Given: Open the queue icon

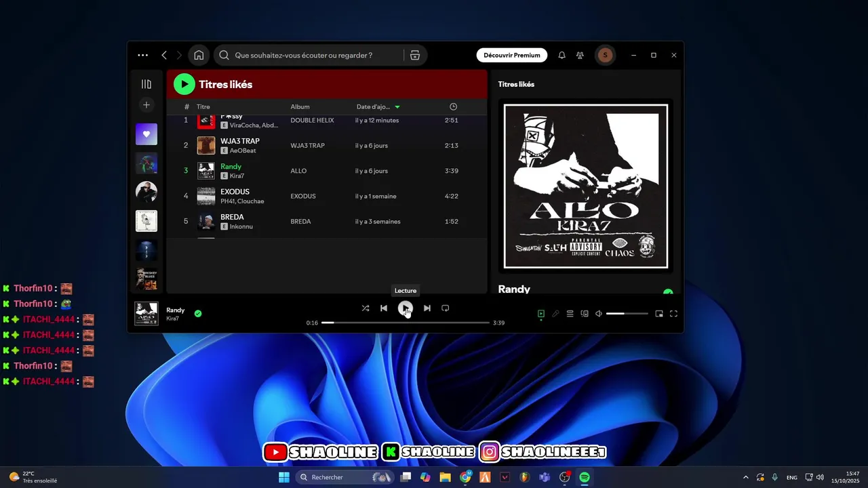Looking at the screenshot, I should click(x=570, y=314).
